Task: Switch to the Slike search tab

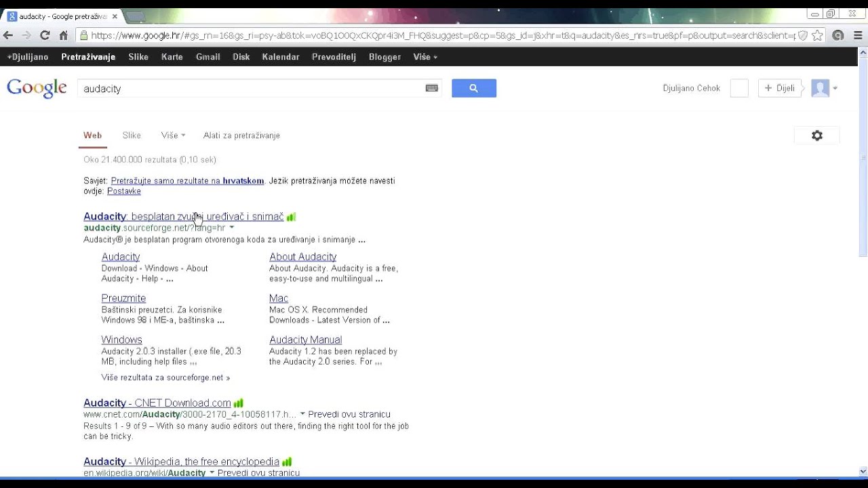Action: pos(132,136)
